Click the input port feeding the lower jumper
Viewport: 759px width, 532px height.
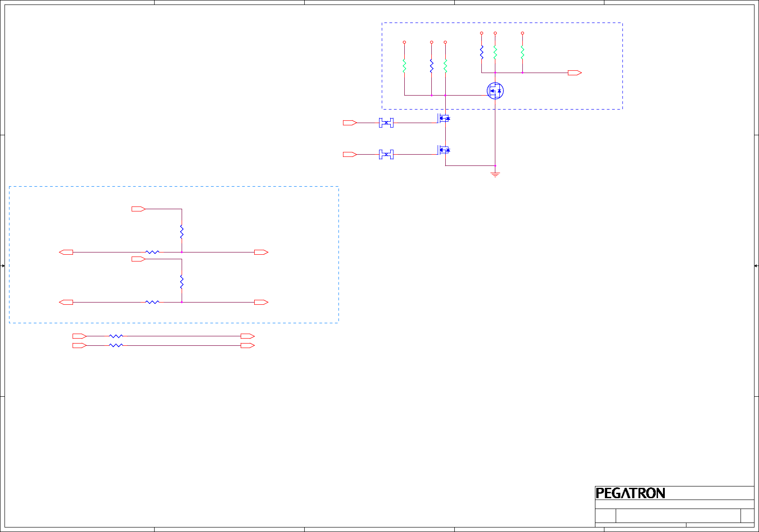click(350, 155)
